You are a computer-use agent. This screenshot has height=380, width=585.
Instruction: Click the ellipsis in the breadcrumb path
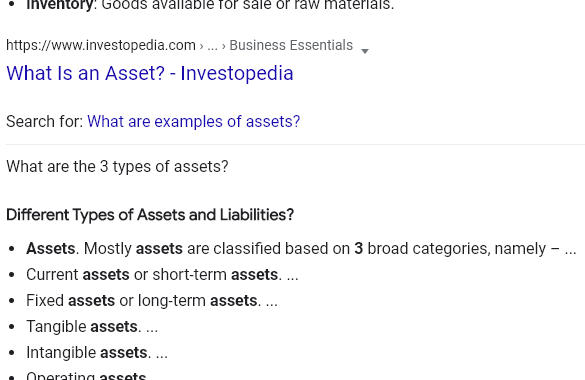(212, 46)
